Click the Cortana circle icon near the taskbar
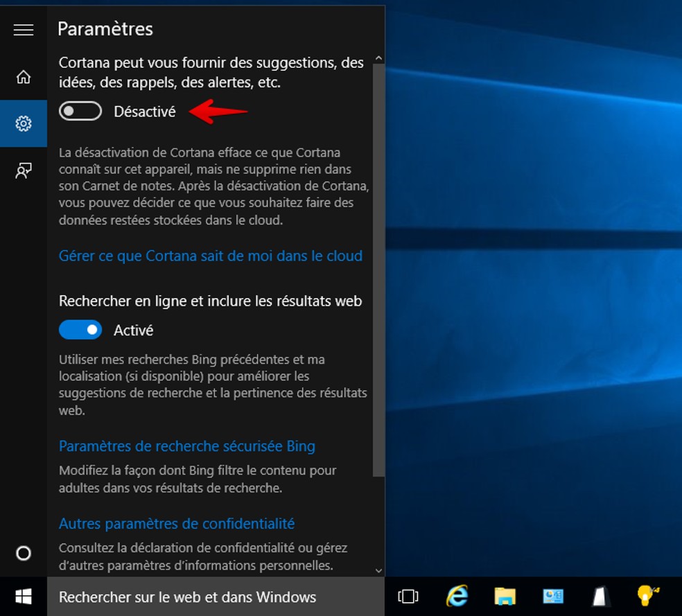This screenshot has width=682, height=616. [24, 553]
